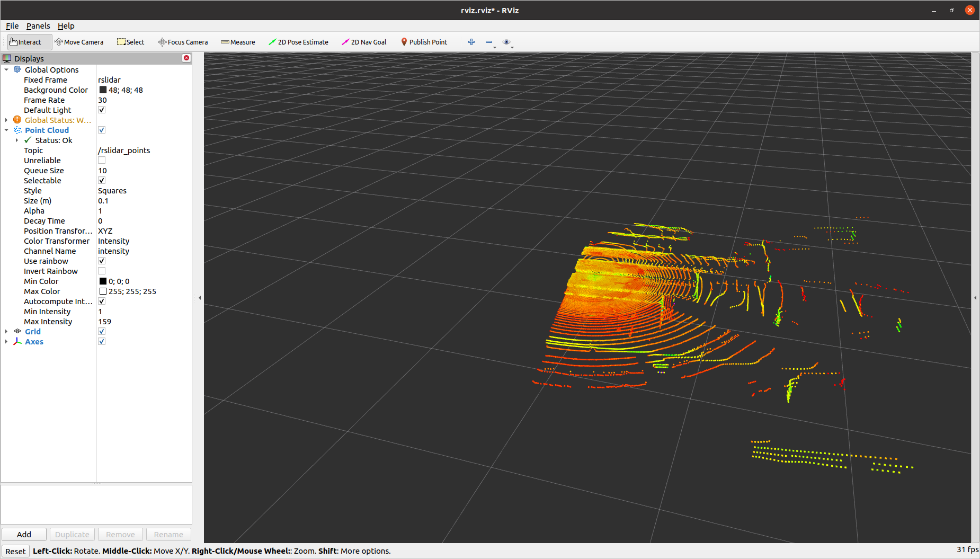Edit the Size (m) value 0.1

[x=144, y=200]
